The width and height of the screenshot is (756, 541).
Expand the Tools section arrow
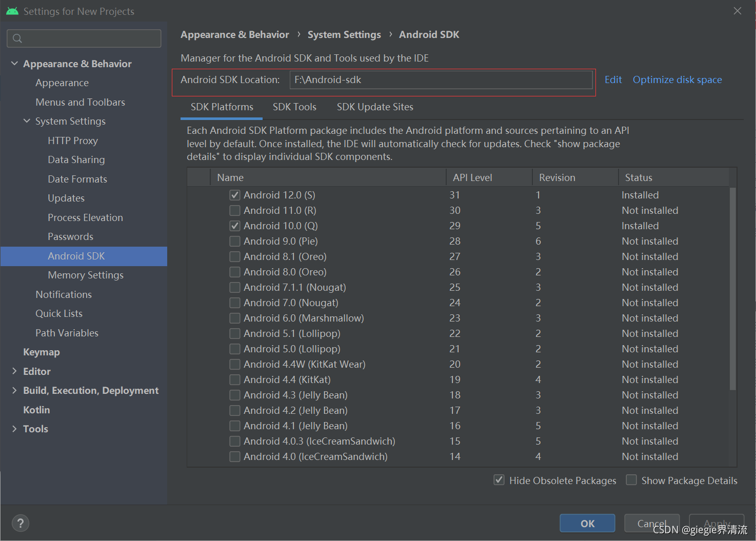14,429
